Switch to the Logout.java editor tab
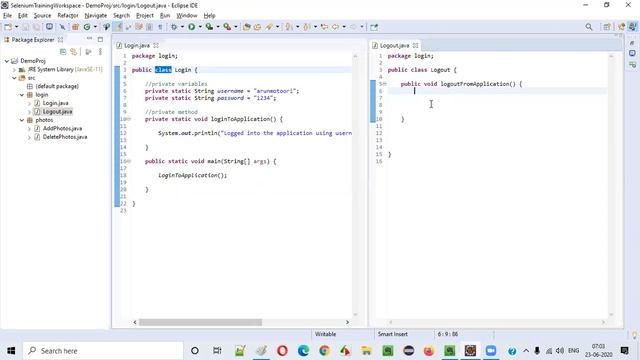640x360 pixels. (x=394, y=45)
